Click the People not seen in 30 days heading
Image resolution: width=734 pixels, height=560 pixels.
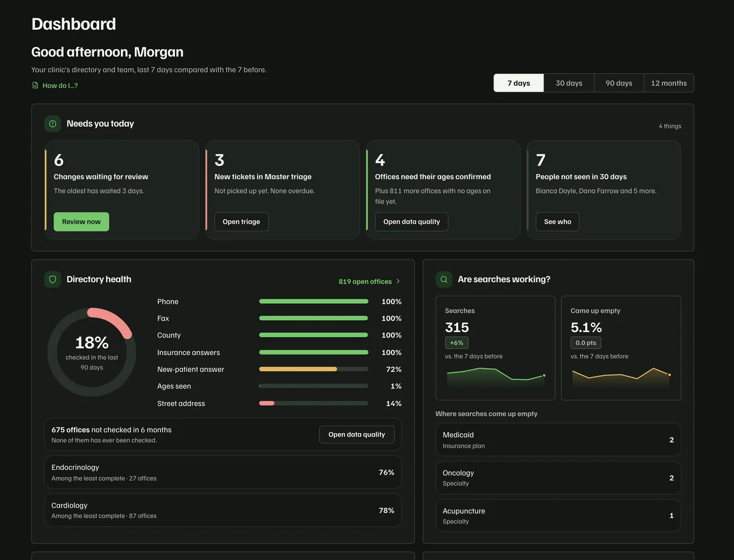[581, 177]
